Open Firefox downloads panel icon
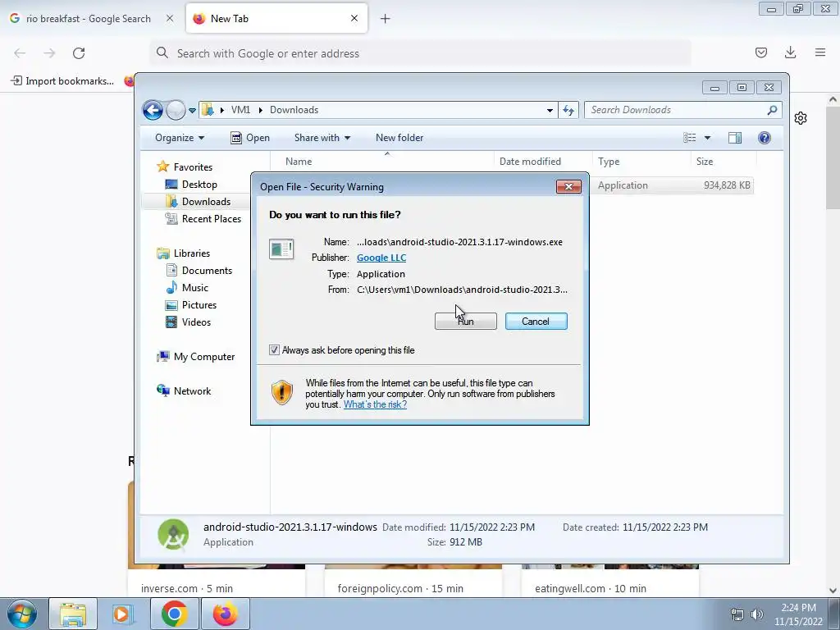 pos(790,52)
